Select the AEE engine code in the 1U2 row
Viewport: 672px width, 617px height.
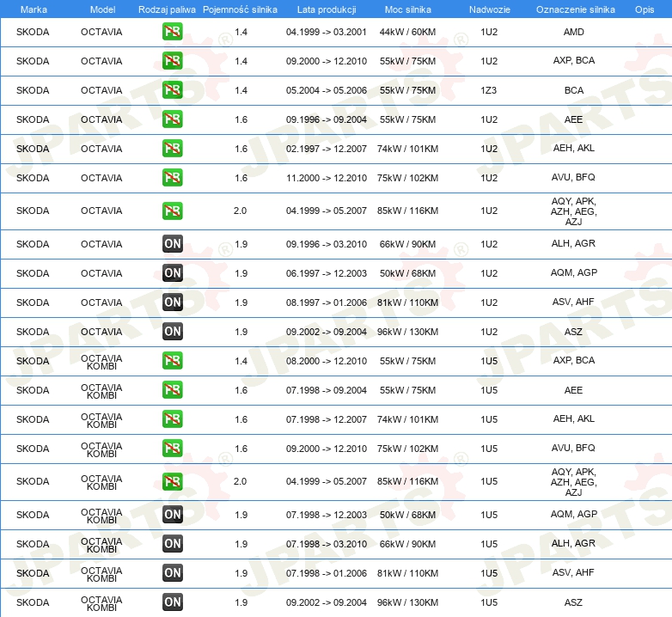[x=573, y=119]
